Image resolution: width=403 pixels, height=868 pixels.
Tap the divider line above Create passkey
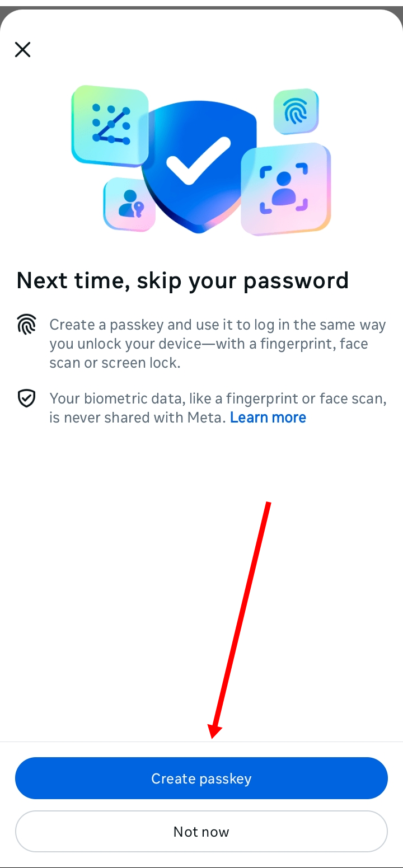click(201, 742)
